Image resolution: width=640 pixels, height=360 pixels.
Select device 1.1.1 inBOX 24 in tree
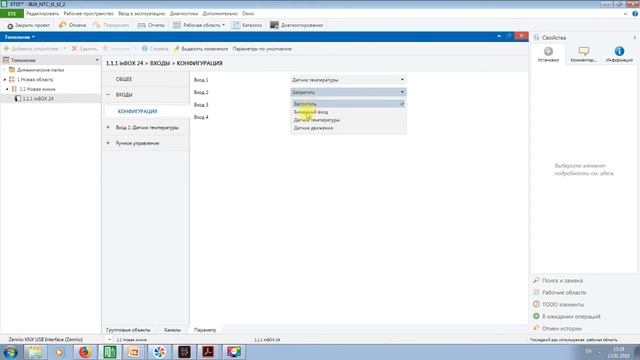pyautogui.click(x=38, y=98)
